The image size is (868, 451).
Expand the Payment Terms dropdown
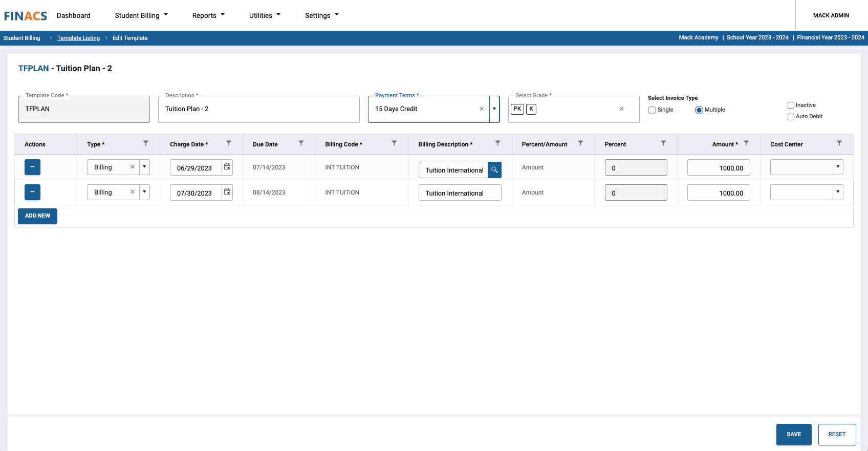pos(494,109)
